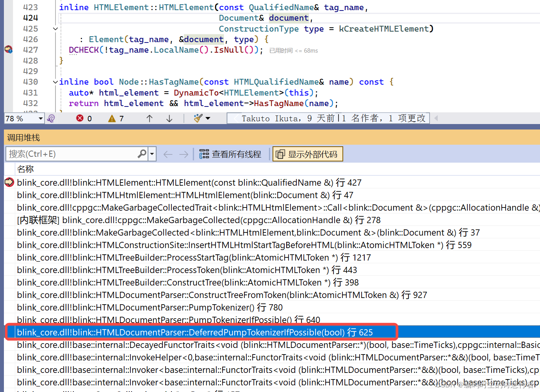
Task: Click the 名称 column header
Action: tap(25, 169)
